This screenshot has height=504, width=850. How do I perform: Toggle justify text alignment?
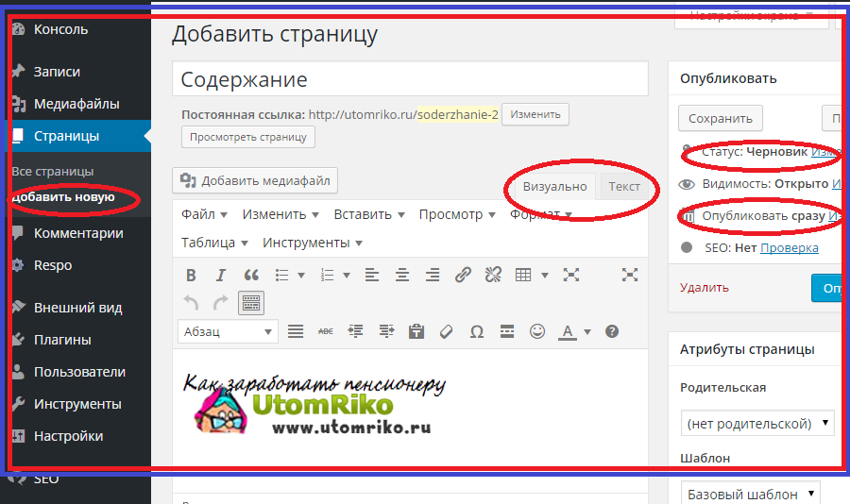(296, 331)
